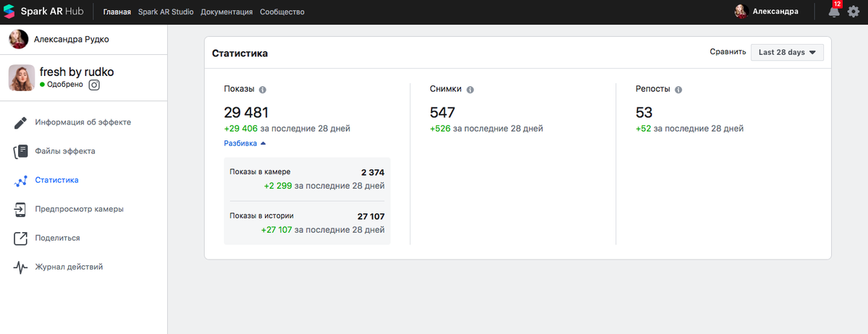Viewport: 868px width, 334px height.
Task: Click the +2 299 change value
Action: point(278,186)
